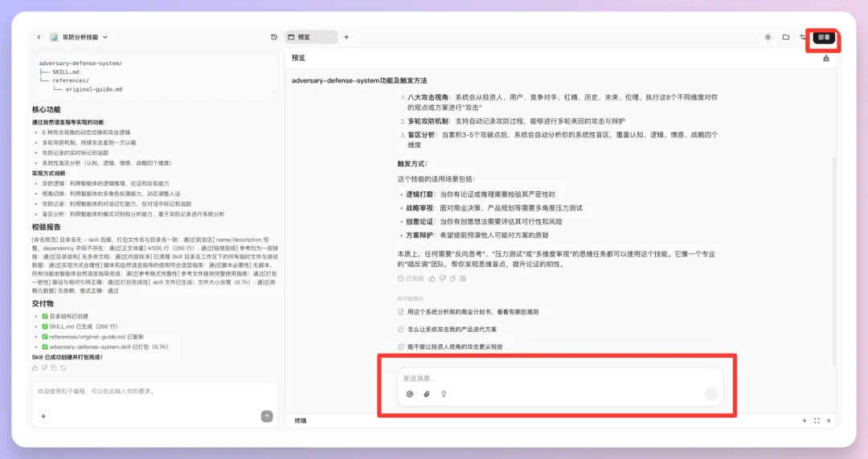Add a new tab with plus icon
Viewport: 868px width, 459px height.
click(x=346, y=37)
